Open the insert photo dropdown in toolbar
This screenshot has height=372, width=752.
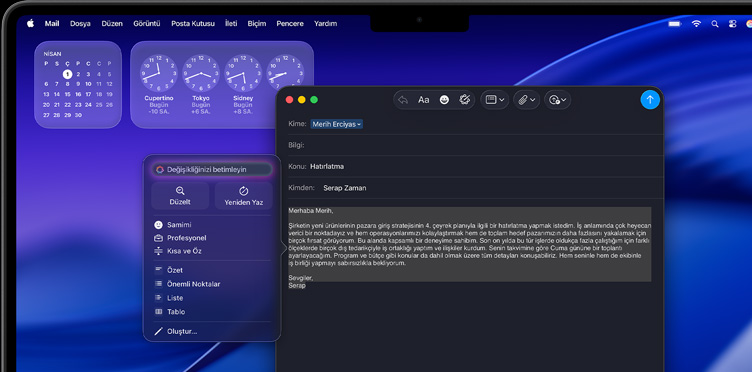[x=557, y=100]
